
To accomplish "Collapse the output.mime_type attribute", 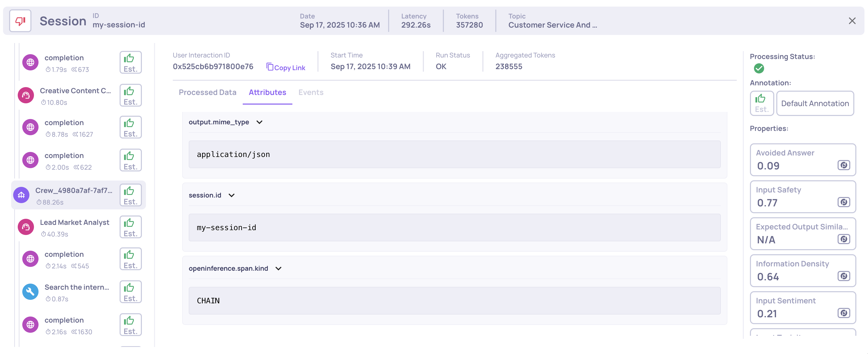I will (259, 122).
